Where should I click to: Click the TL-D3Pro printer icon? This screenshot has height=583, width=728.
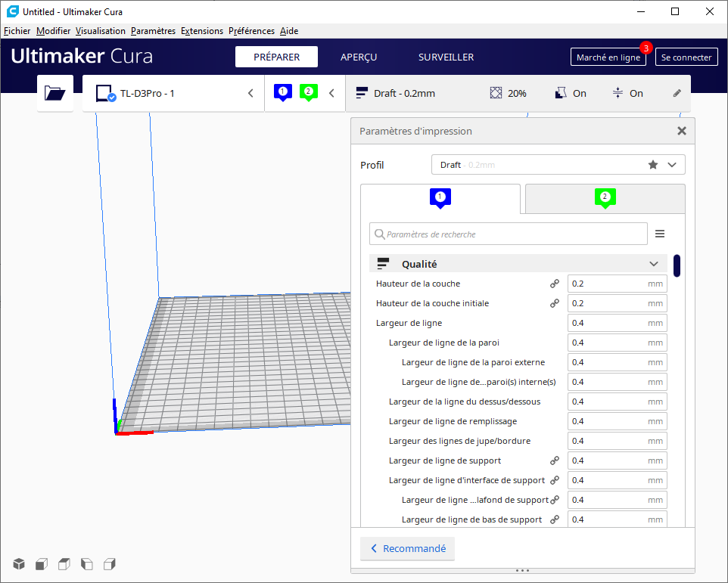click(105, 93)
